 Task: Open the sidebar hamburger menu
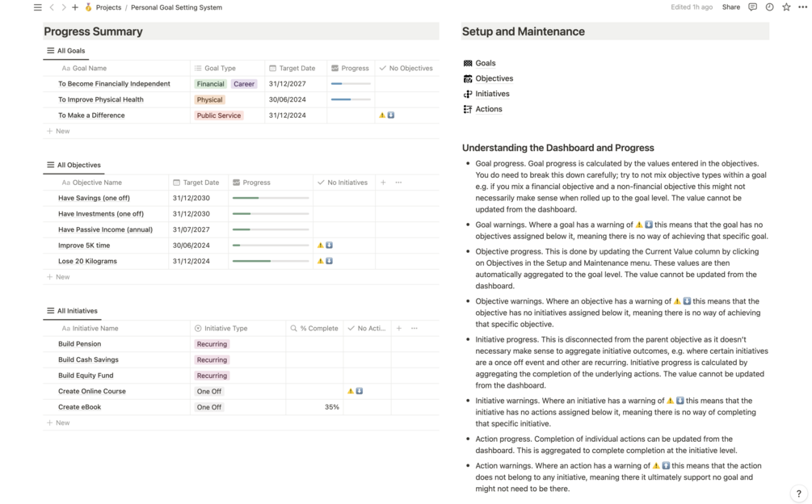[x=37, y=7]
